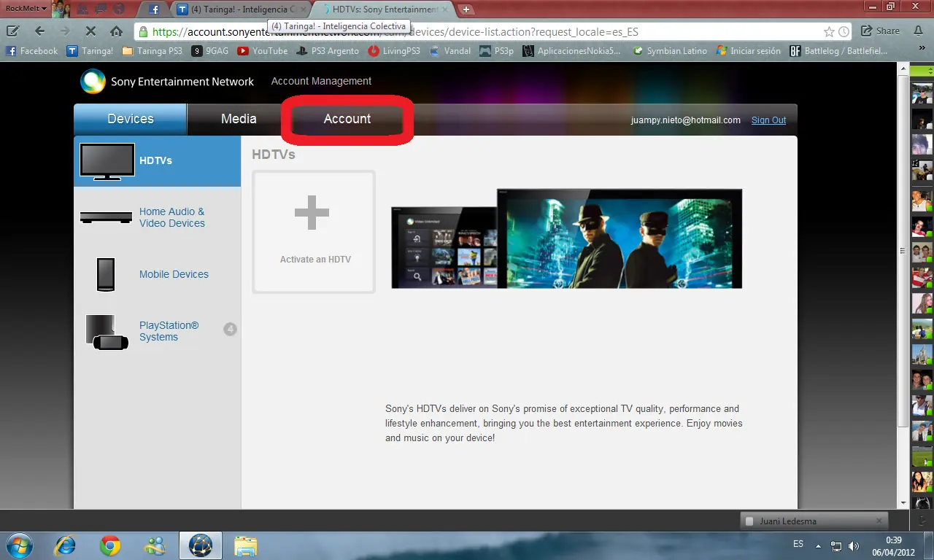Open the notifications bell icon
934x560 pixels.
tap(917, 31)
